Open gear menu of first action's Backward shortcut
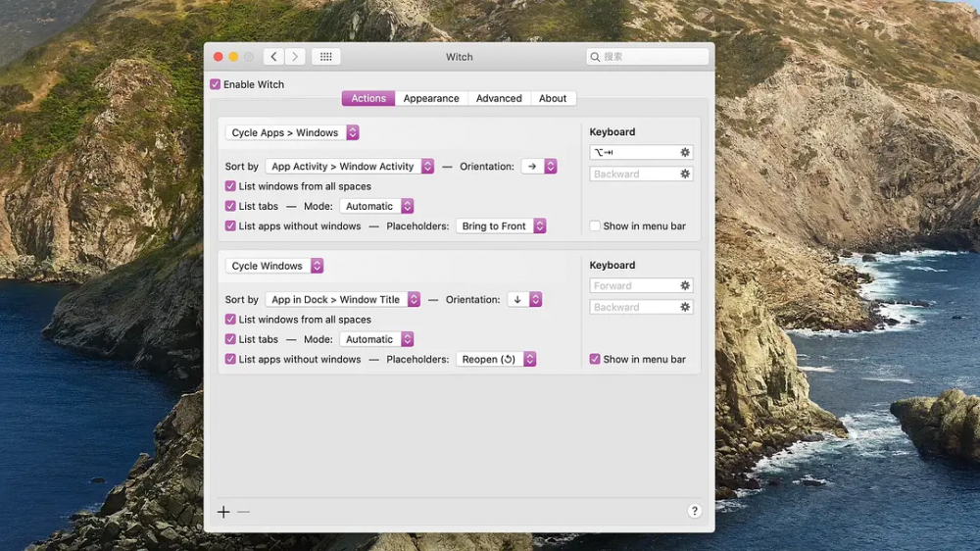Viewport: 980px width, 551px height. 685,174
